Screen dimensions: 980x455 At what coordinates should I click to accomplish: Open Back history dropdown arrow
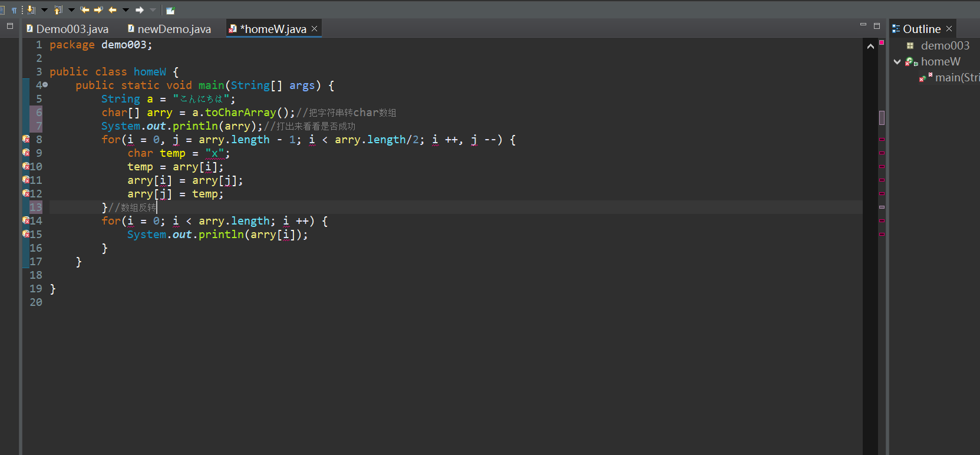(126, 10)
